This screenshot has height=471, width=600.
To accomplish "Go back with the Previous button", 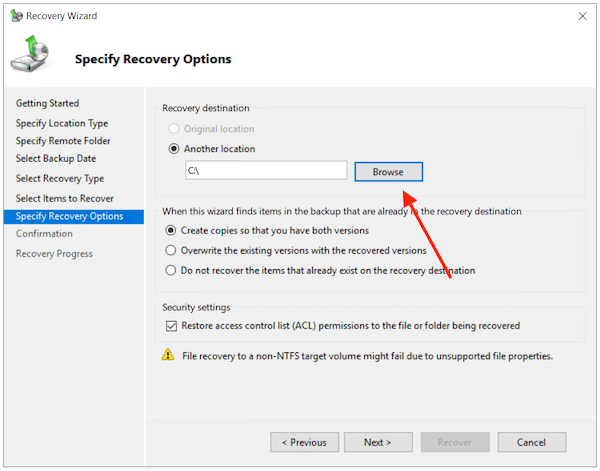I will click(x=304, y=442).
